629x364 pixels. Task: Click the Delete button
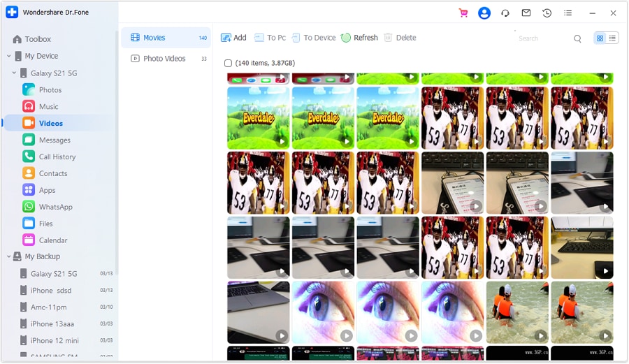click(x=400, y=38)
